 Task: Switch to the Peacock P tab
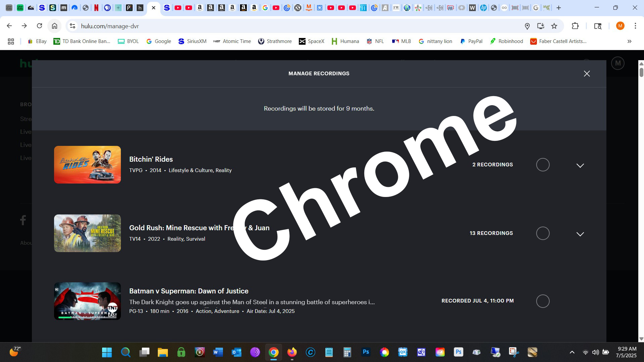coord(129,8)
